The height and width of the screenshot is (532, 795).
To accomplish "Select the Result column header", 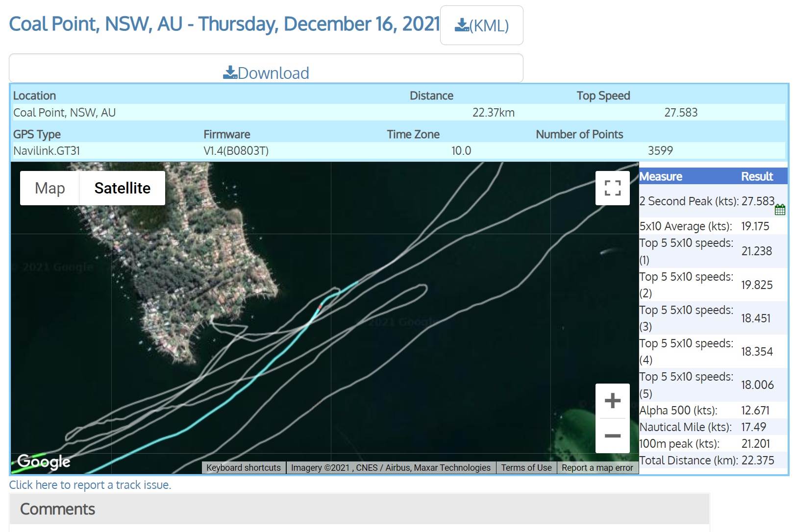I will (x=757, y=176).
